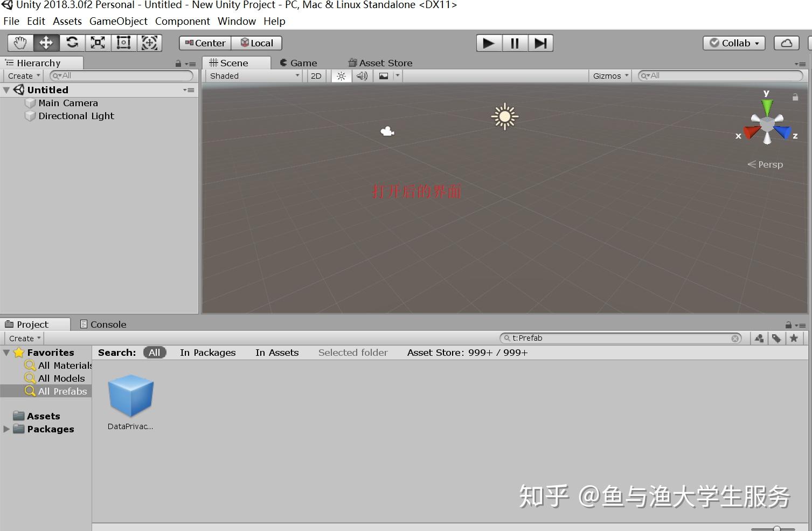The width and height of the screenshot is (812, 531).
Task: Select the Hand tool
Action: coord(20,43)
